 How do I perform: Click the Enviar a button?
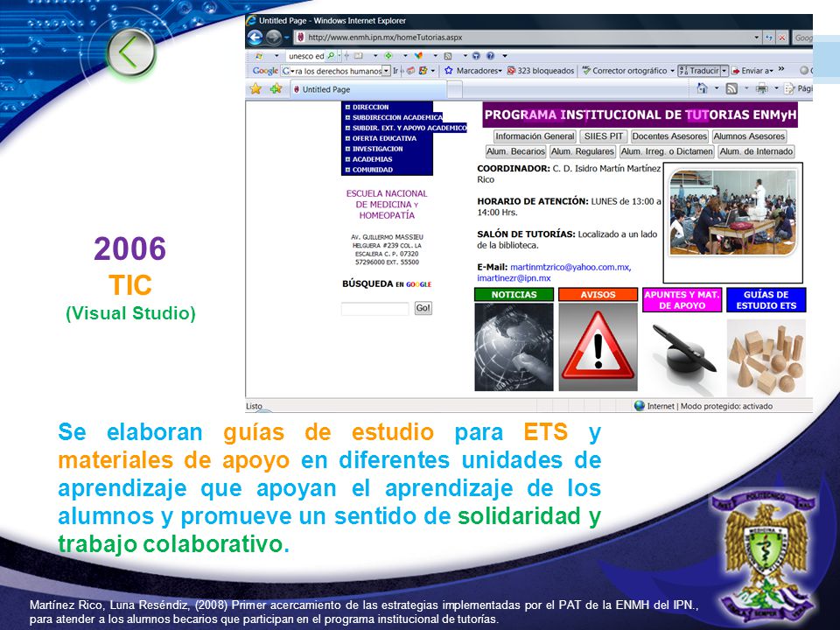click(753, 70)
